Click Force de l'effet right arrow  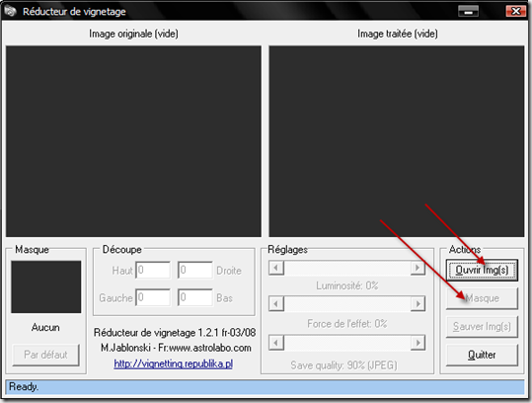[418, 303]
